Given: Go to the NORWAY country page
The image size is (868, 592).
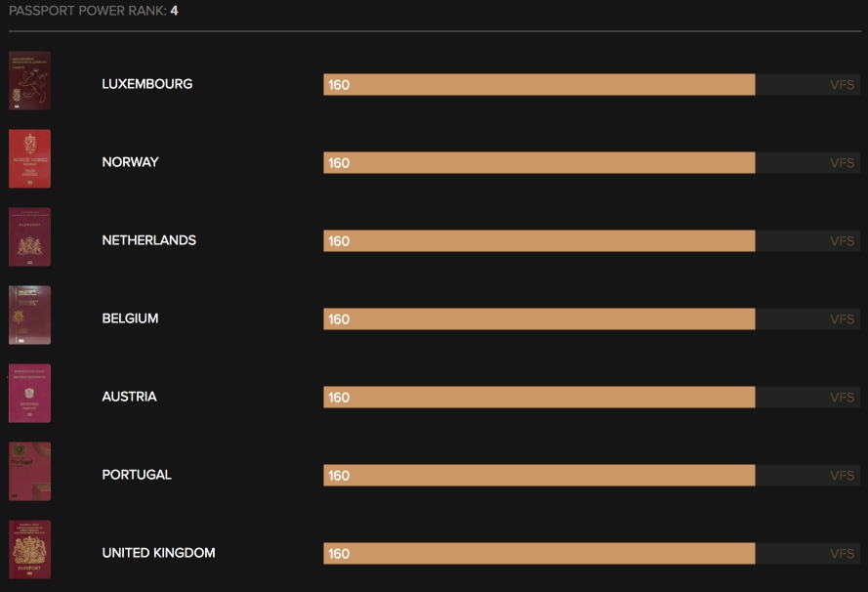Looking at the screenshot, I should [x=130, y=162].
